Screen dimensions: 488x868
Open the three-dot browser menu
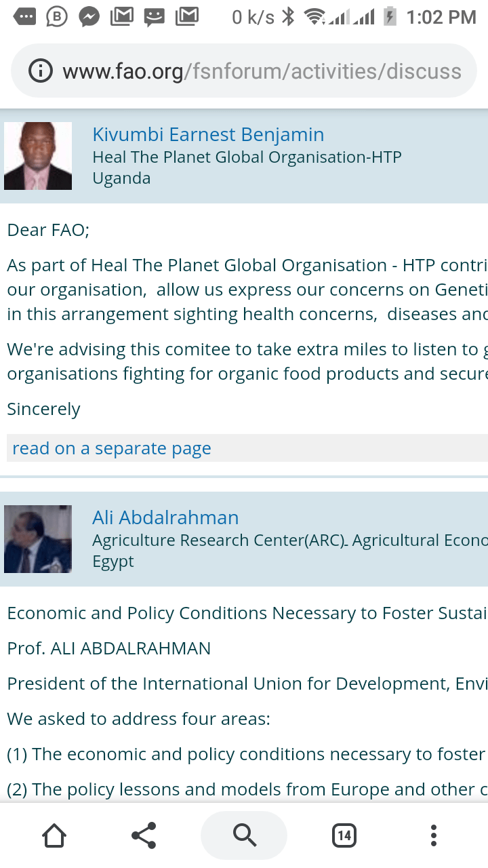[434, 835]
